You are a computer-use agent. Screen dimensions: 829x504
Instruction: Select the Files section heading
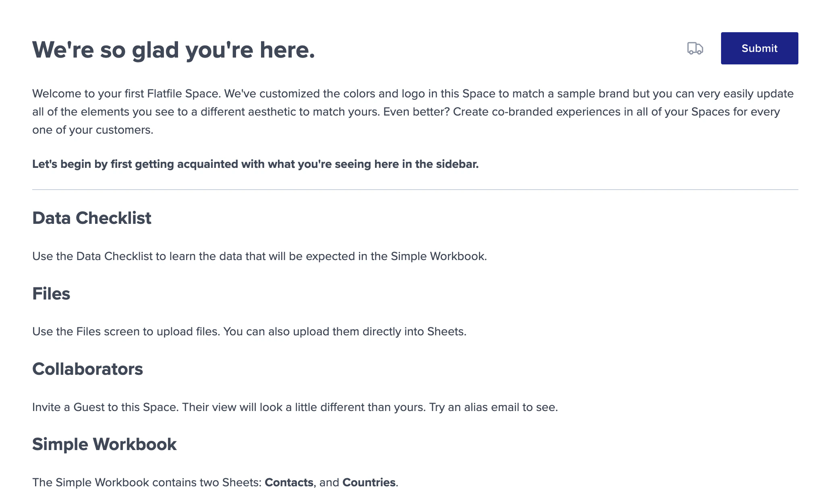pos(51,293)
